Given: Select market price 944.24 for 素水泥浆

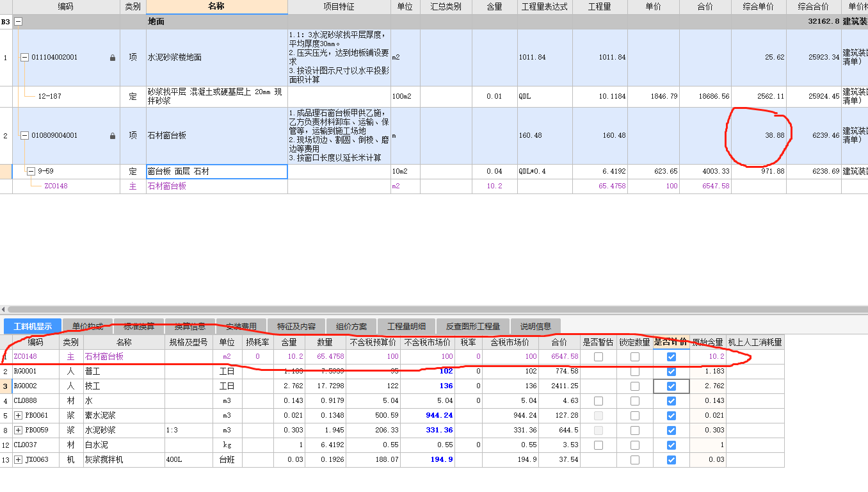Looking at the screenshot, I should point(428,416).
